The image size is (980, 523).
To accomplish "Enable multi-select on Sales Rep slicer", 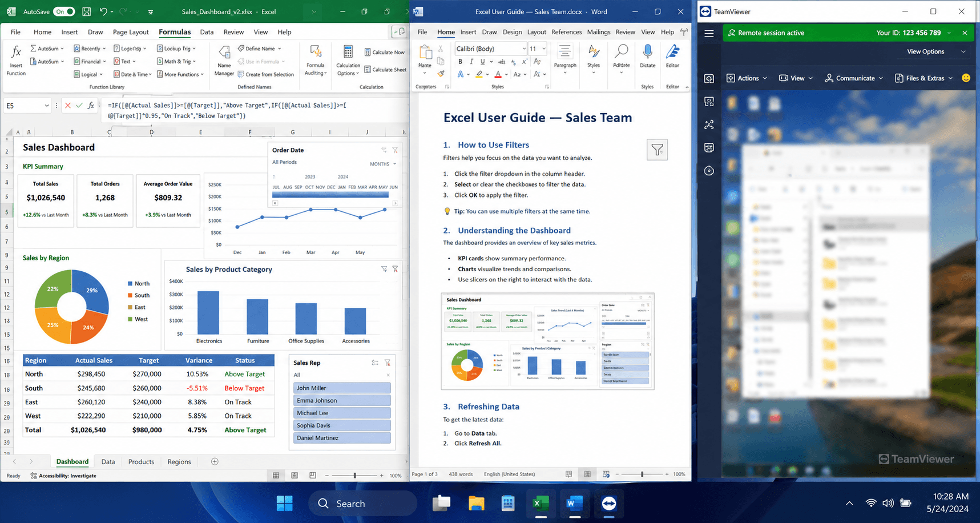I will point(375,363).
